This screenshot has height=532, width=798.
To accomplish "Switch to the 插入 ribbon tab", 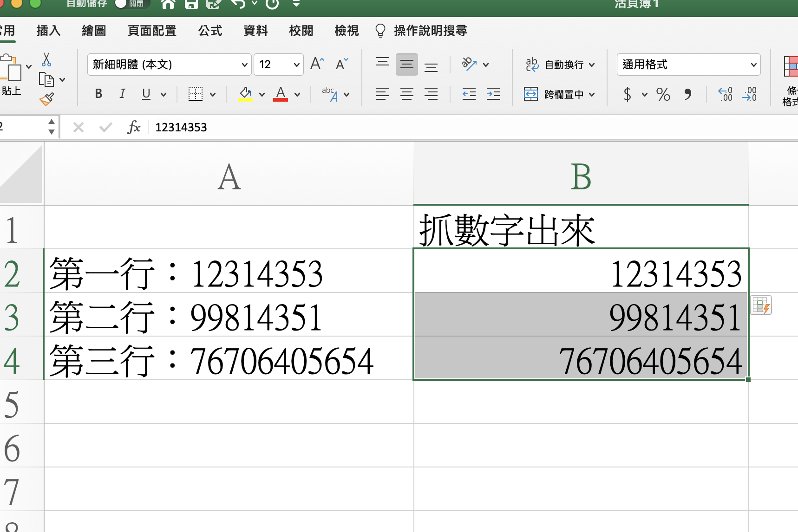I will [48, 31].
